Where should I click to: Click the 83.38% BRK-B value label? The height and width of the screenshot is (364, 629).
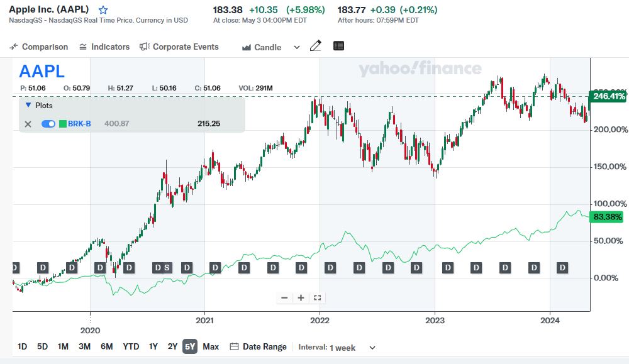tap(608, 217)
